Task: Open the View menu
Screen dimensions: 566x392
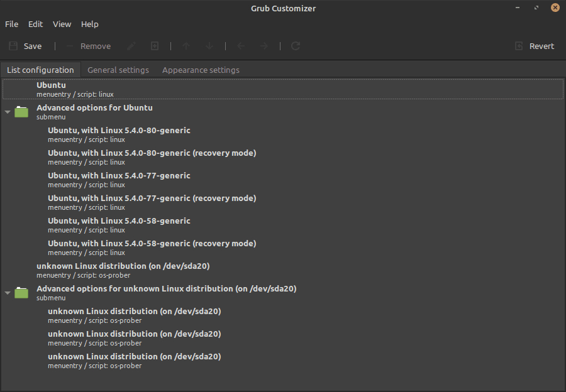Action: click(62, 24)
